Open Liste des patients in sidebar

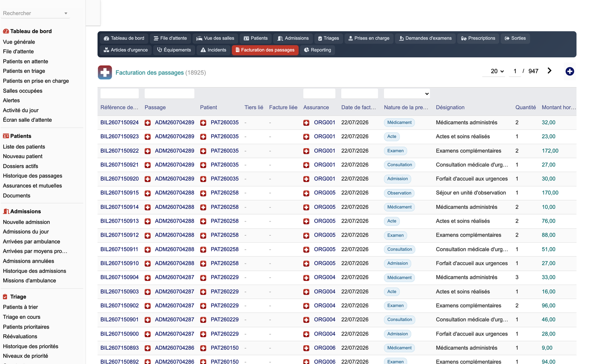pyautogui.click(x=24, y=147)
